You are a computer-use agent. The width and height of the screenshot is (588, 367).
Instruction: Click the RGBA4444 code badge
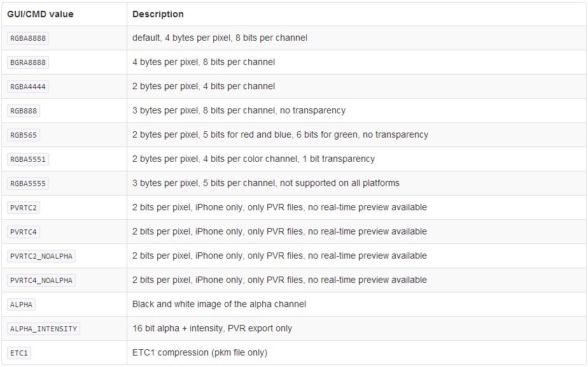coord(28,87)
